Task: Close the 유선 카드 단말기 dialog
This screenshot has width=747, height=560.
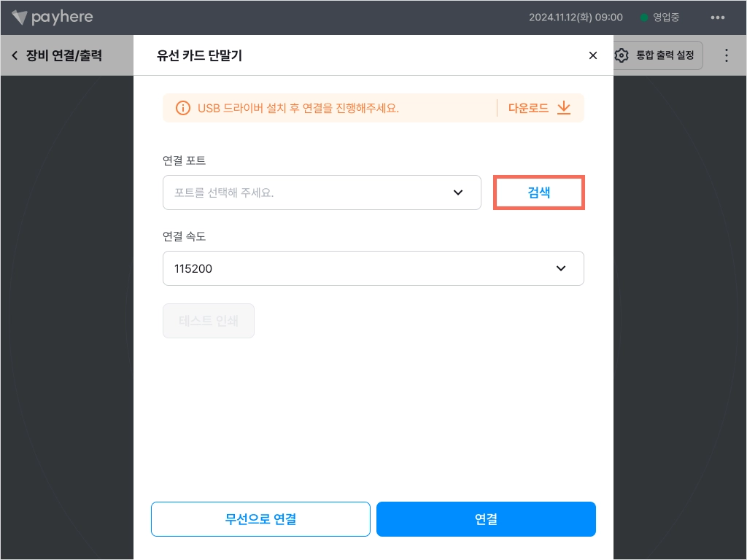Action: click(x=592, y=55)
